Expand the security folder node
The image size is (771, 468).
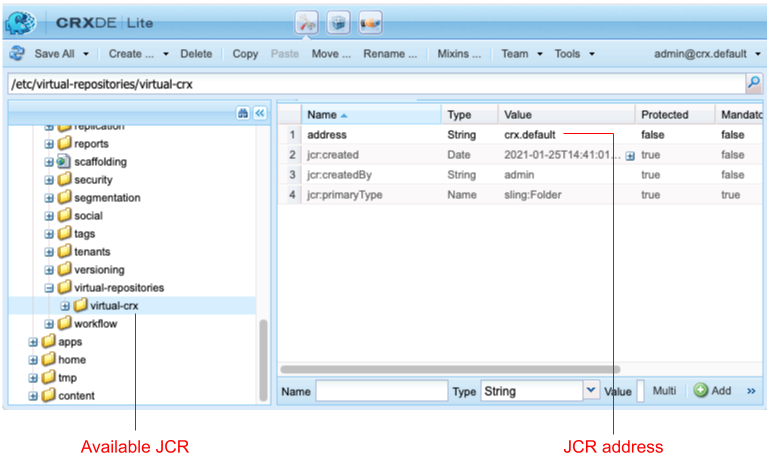(x=49, y=180)
